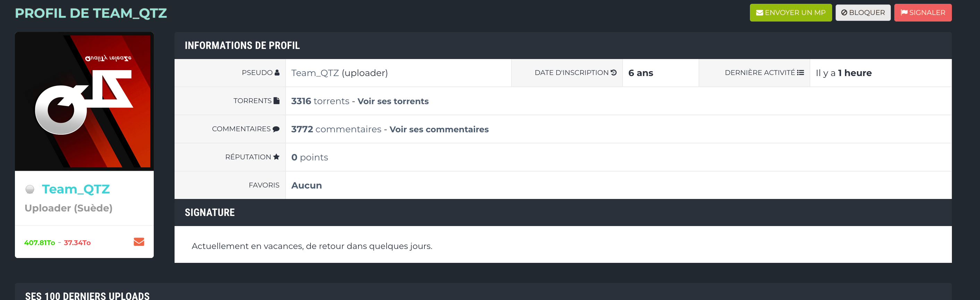Click the 'Signature' section header

click(210, 212)
